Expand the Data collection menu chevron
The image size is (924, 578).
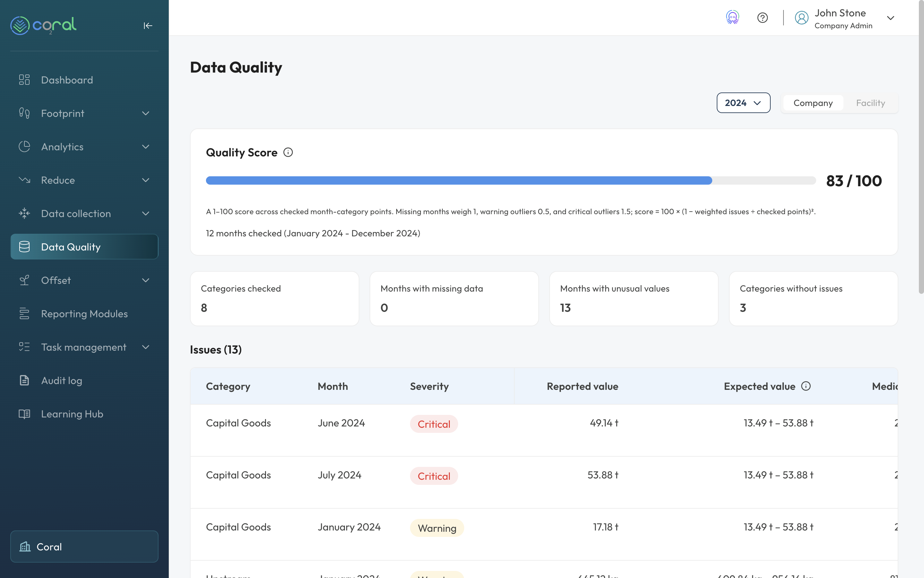point(145,213)
